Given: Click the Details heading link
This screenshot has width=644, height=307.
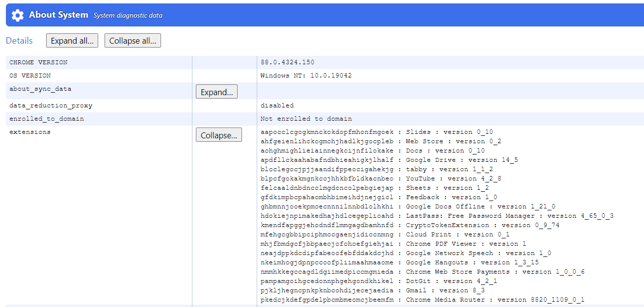Looking at the screenshot, I should tap(19, 41).
